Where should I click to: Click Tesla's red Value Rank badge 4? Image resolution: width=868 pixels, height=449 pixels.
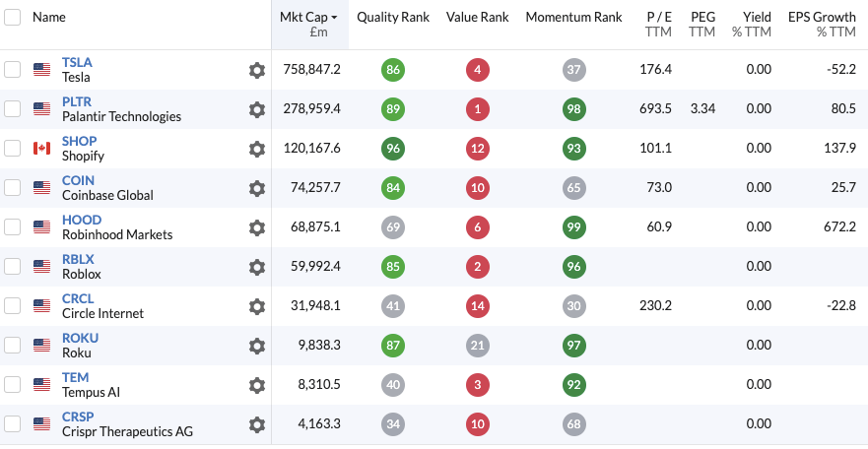pos(478,70)
